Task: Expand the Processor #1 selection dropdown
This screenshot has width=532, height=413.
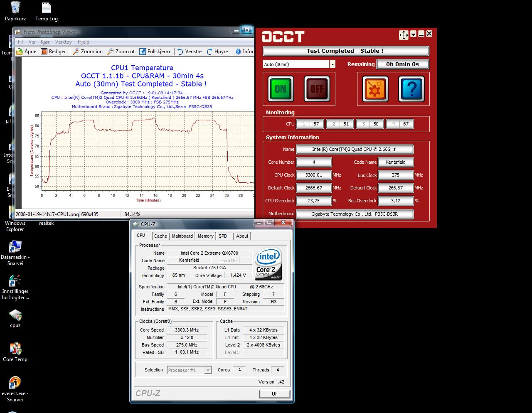Action: coord(208,370)
